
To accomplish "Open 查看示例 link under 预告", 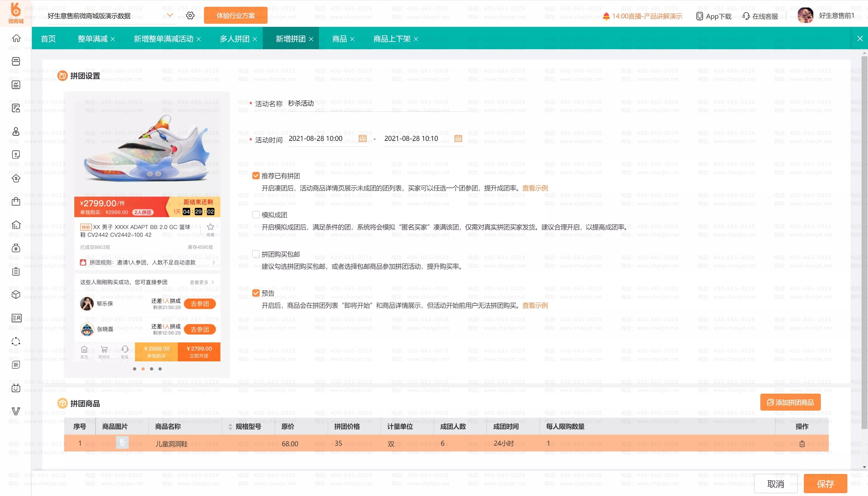I will point(535,306).
